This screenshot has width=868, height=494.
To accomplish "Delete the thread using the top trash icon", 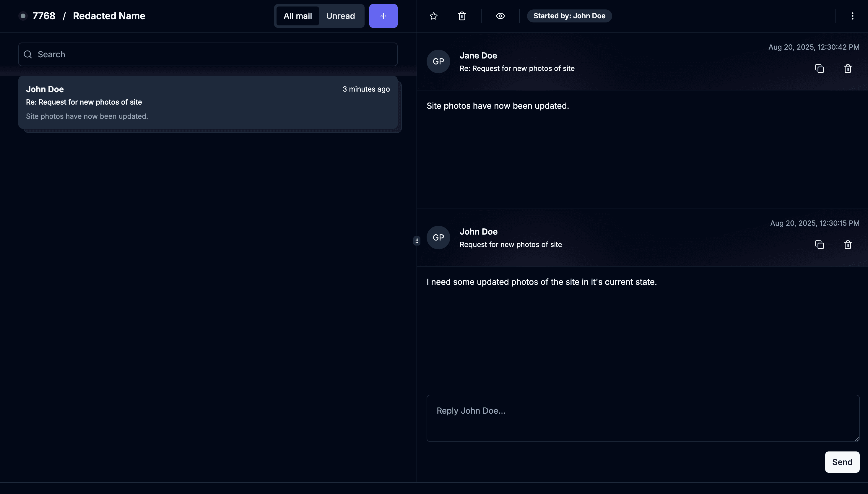I will pyautogui.click(x=462, y=16).
